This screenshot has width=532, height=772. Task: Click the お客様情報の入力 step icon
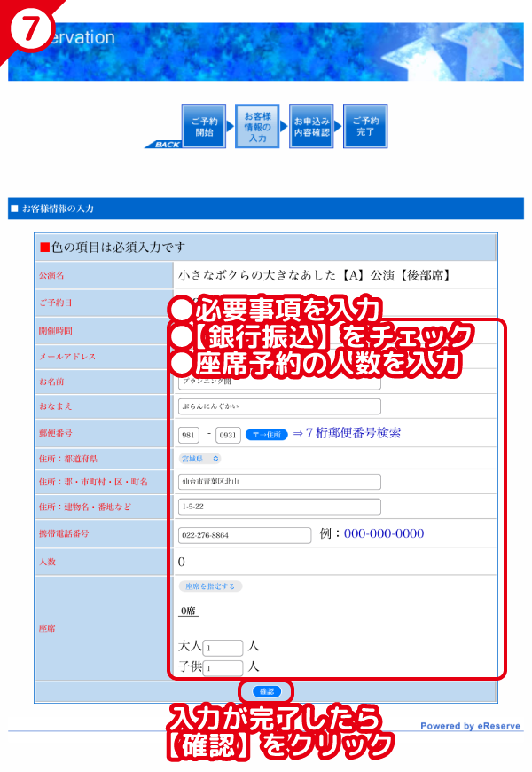pos(257,127)
